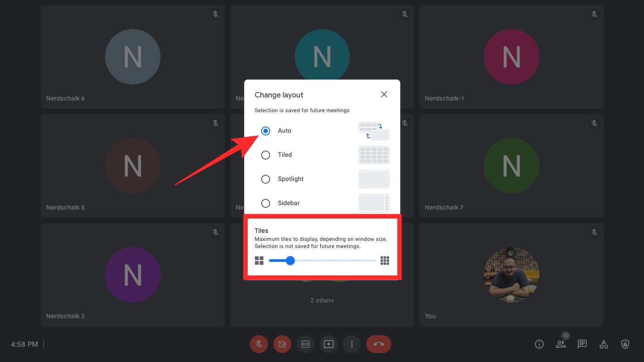Click the small tiles grid icon
Screen dimensions: 644x362
tap(259, 260)
